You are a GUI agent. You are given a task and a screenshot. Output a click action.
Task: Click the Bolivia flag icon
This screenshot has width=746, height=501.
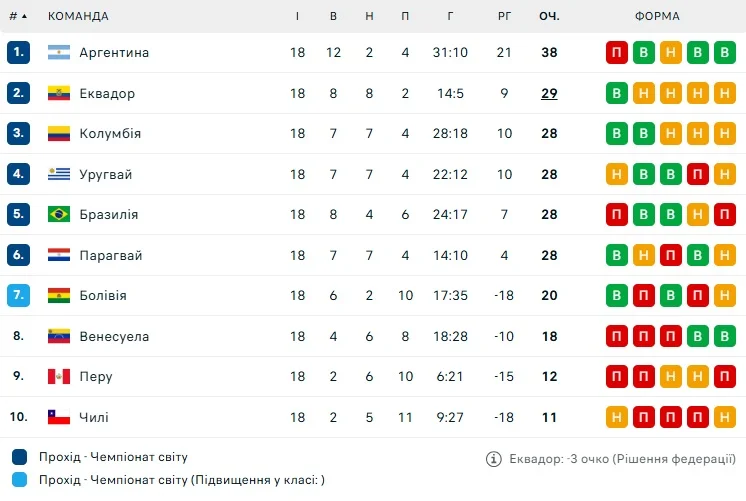click(x=59, y=296)
